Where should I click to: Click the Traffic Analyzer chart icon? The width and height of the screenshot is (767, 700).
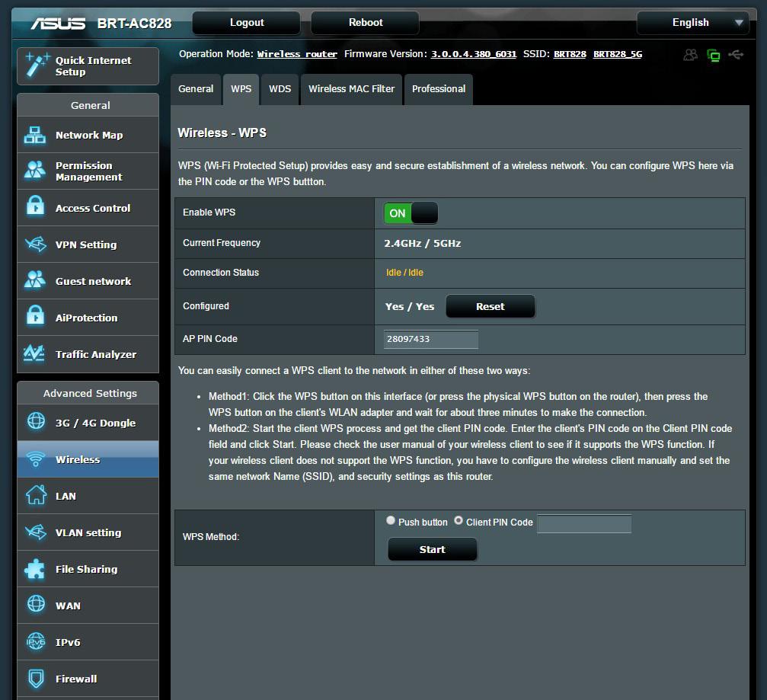point(34,353)
